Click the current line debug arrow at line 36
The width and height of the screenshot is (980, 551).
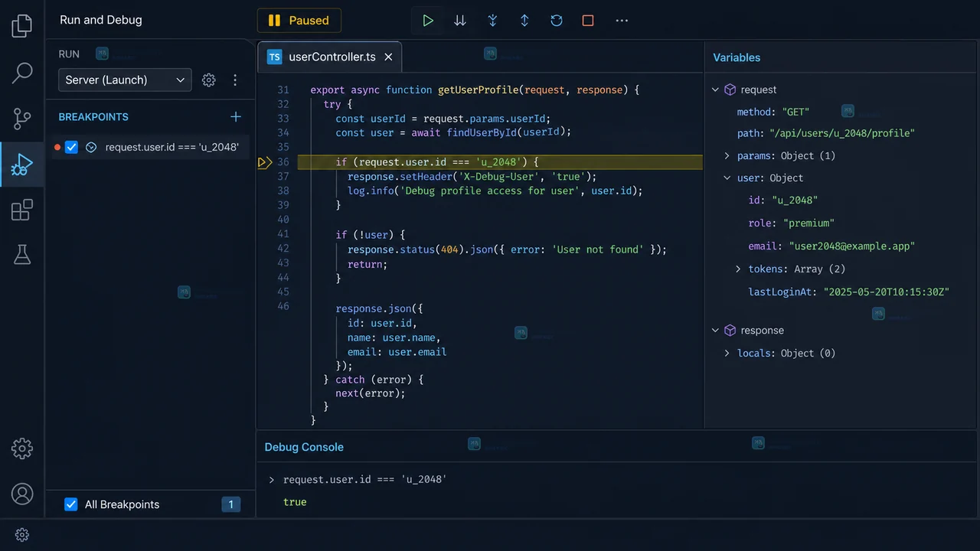265,162
